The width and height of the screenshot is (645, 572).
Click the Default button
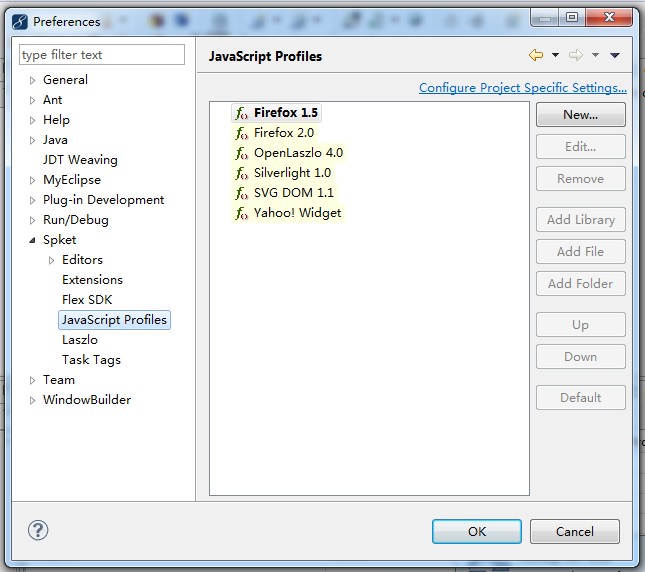581,398
